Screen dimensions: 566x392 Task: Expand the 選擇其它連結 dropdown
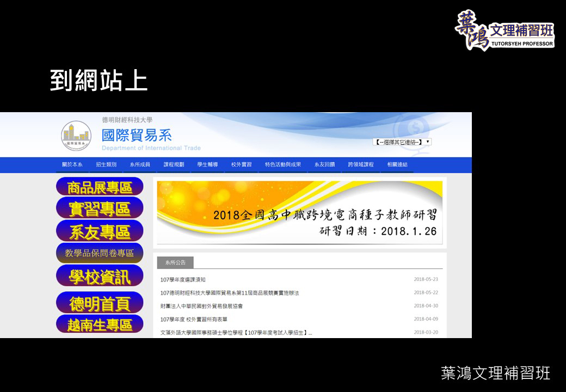402,142
